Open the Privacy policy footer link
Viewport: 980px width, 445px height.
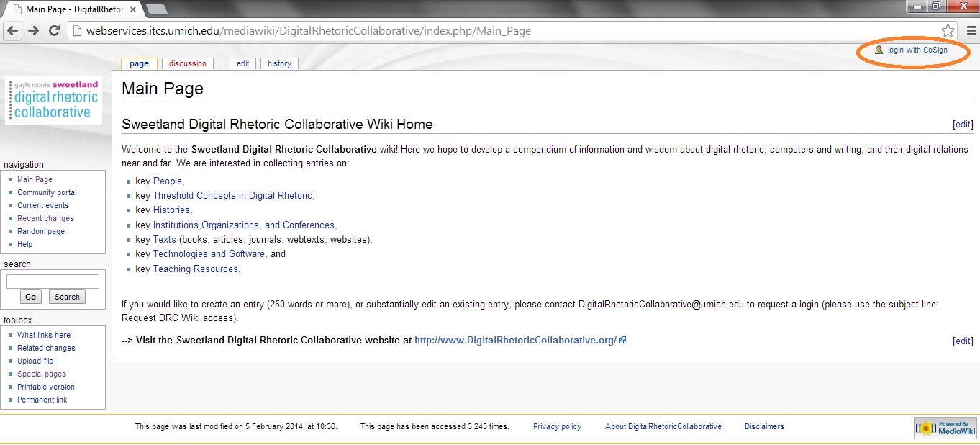[x=557, y=426]
